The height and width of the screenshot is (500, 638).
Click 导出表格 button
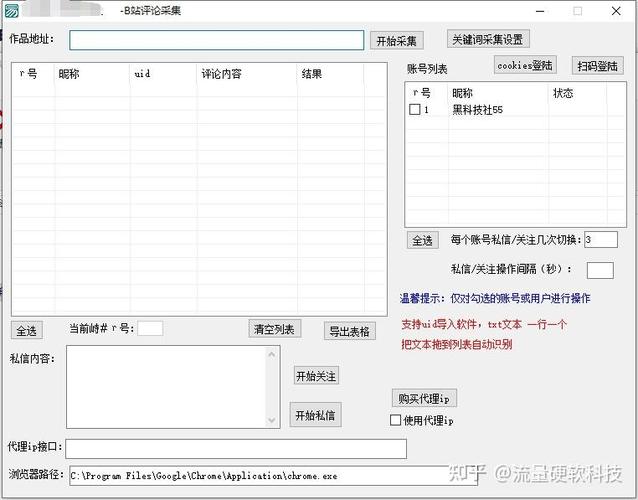click(x=350, y=331)
